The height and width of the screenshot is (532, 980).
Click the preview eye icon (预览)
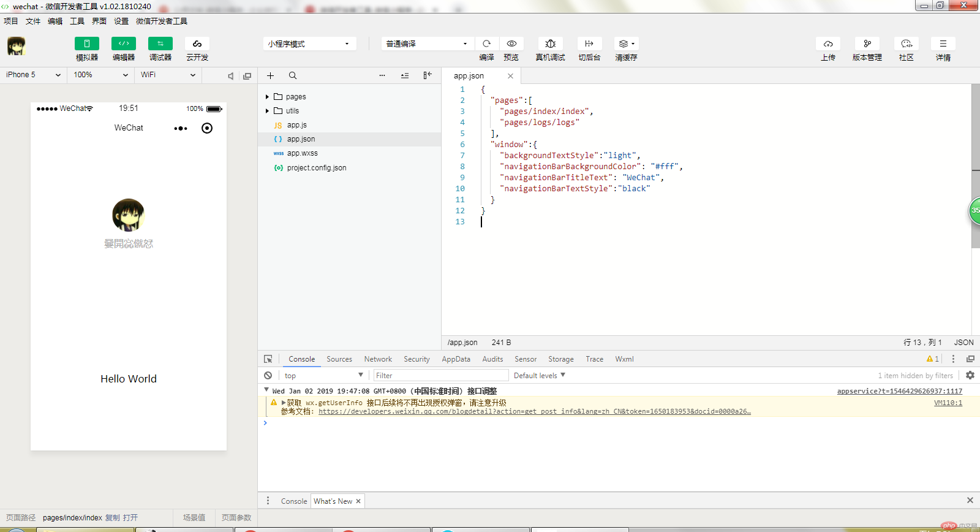click(511, 44)
